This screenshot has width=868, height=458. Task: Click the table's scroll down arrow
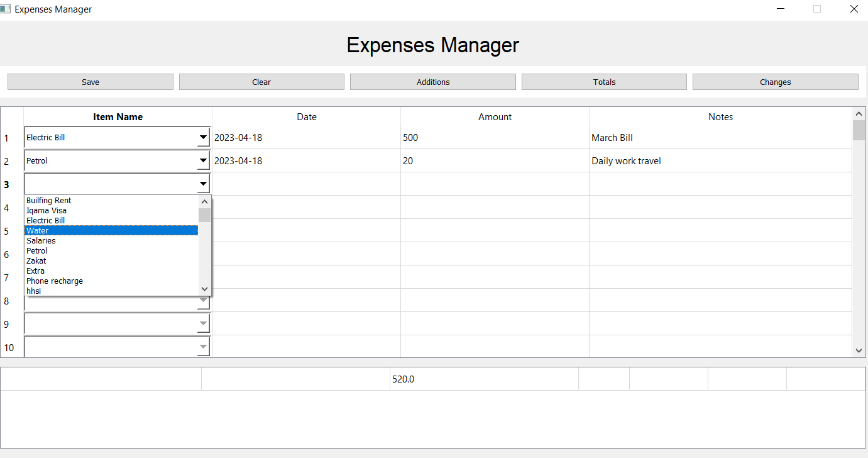[859, 350]
